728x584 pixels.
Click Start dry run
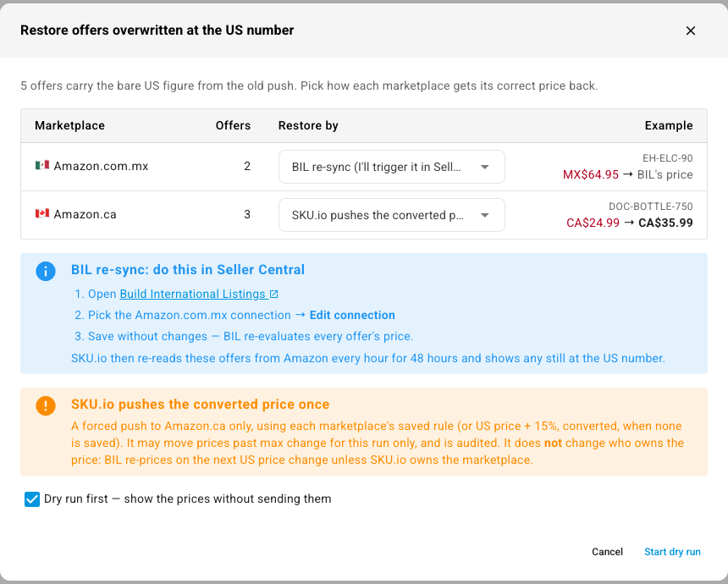coord(672,552)
